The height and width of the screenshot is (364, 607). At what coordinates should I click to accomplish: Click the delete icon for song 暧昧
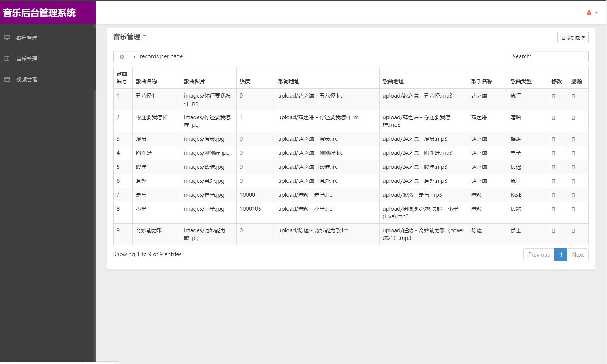(573, 167)
